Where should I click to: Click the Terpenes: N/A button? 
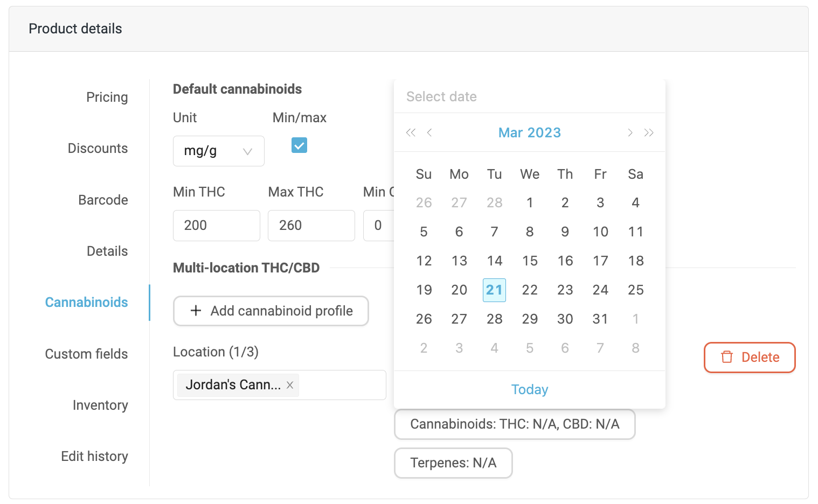click(x=453, y=463)
